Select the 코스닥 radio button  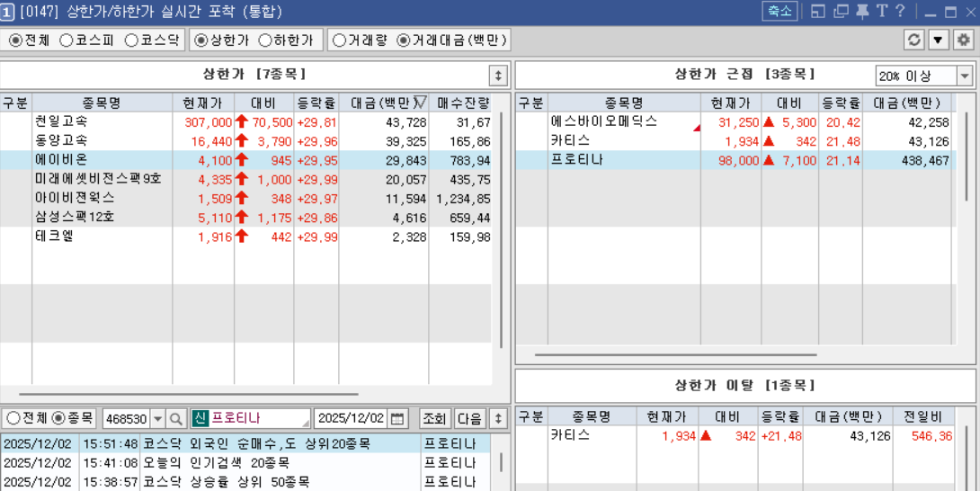pos(130,40)
